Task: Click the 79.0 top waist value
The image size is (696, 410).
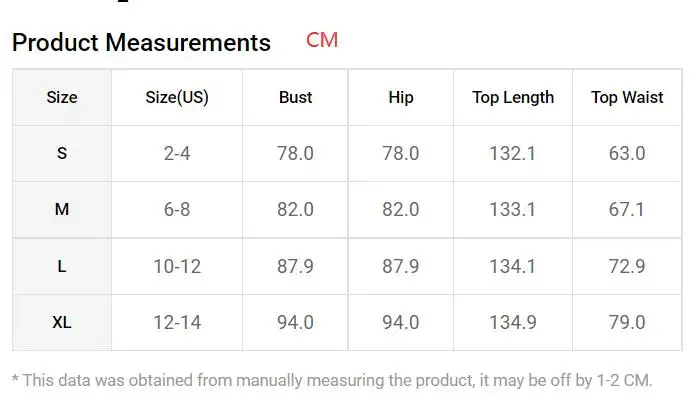Action: point(627,322)
